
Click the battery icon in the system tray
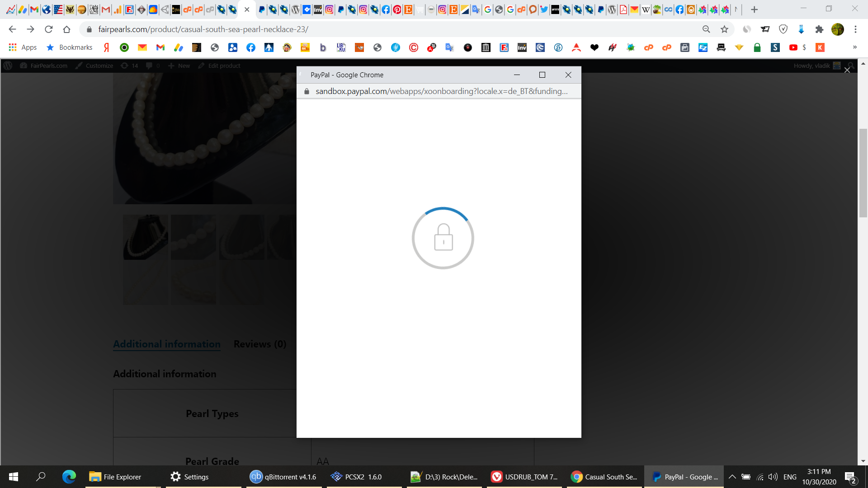tap(746, 477)
